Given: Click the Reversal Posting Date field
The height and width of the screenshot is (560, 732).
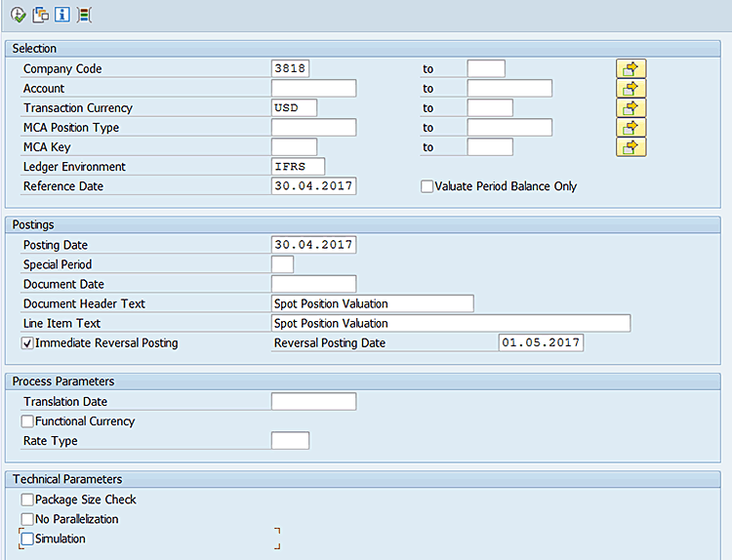Looking at the screenshot, I should pos(540,343).
